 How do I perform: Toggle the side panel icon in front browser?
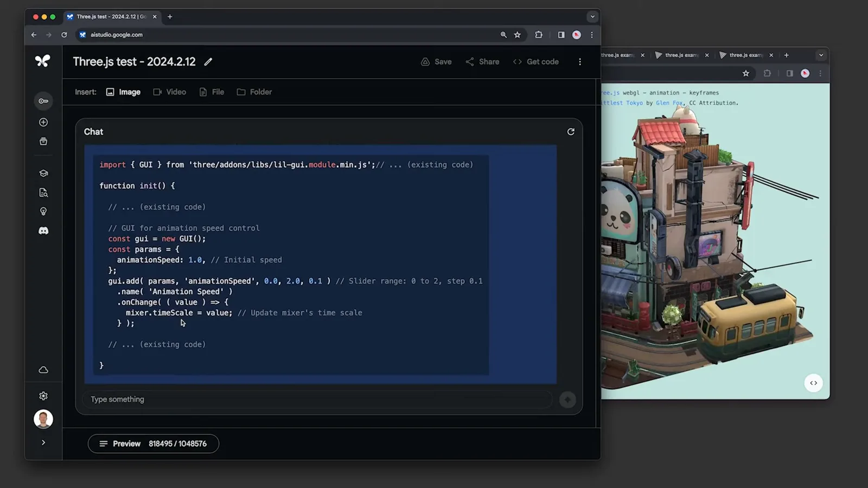561,35
